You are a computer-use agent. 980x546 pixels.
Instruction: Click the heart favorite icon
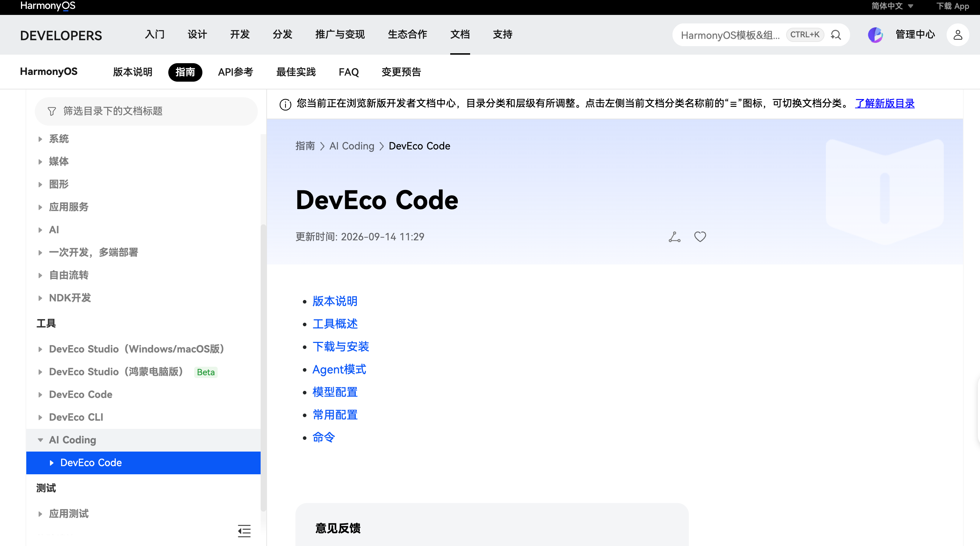click(x=700, y=237)
